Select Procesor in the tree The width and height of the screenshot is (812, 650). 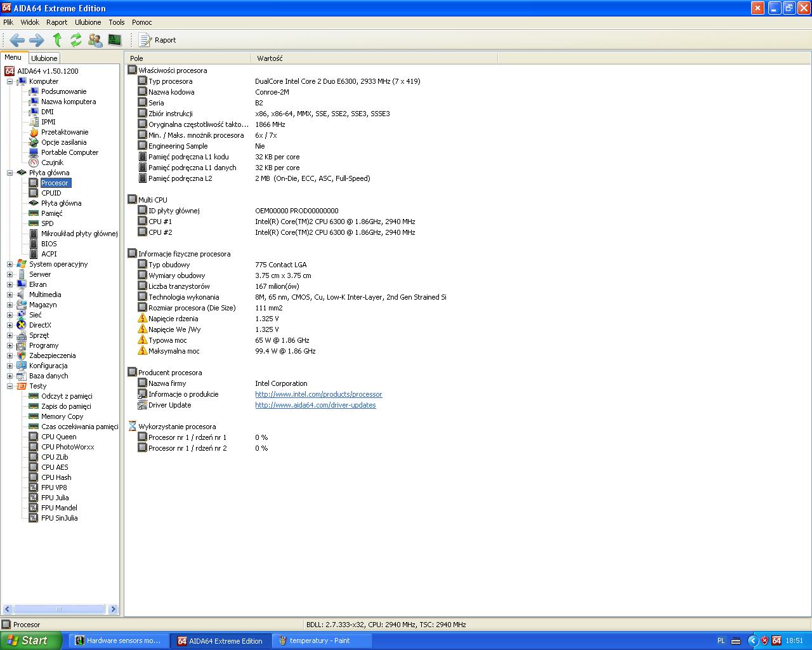[x=55, y=183]
